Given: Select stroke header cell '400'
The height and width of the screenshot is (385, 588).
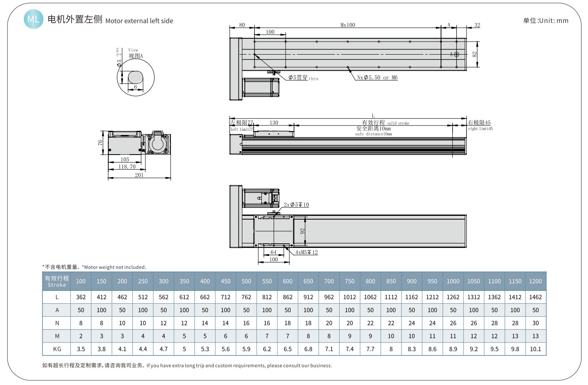Looking at the screenshot, I should point(205,281).
